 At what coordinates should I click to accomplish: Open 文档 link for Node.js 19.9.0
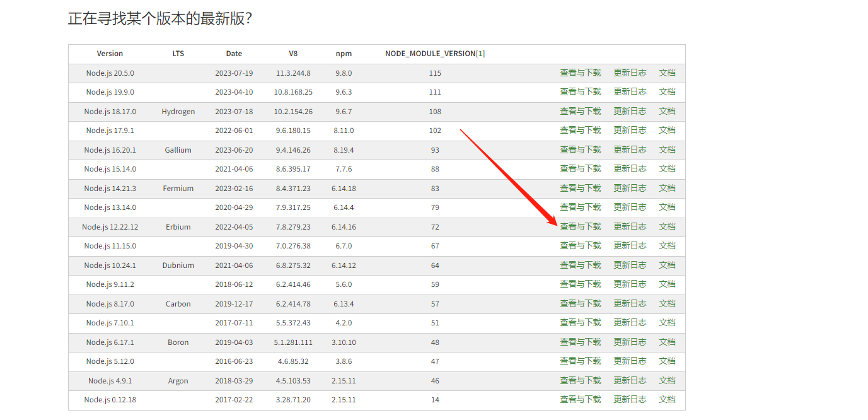tap(667, 91)
